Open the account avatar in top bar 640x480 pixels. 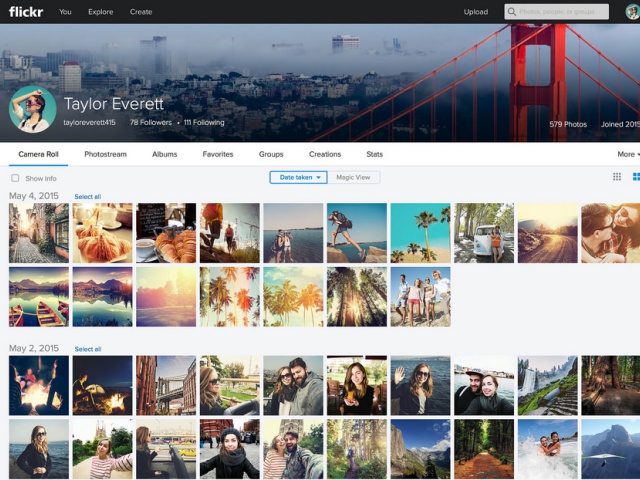tap(632, 12)
